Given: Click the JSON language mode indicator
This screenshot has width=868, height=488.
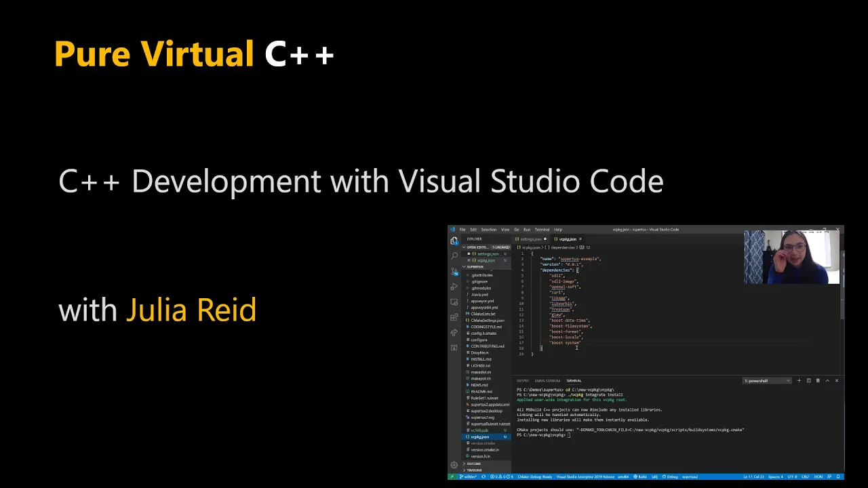Looking at the screenshot, I should (x=818, y=476).
